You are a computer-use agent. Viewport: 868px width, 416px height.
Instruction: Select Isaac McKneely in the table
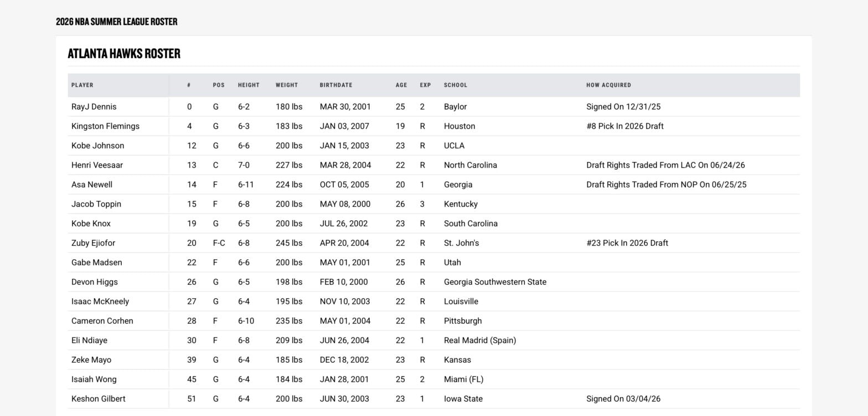[x=100, y=301]
